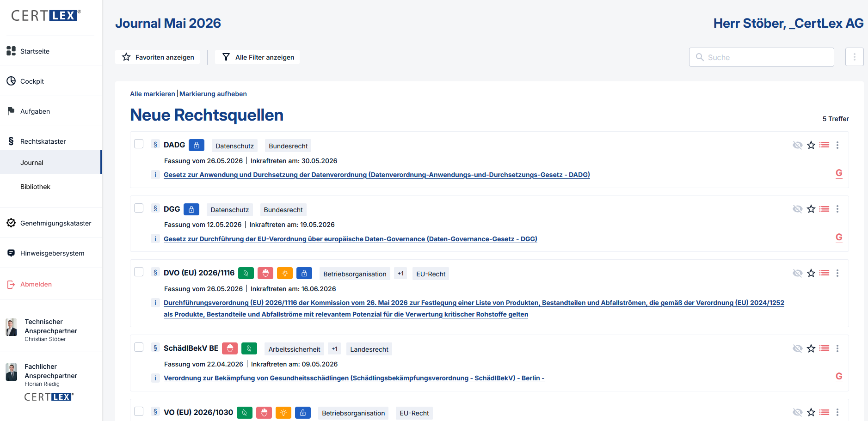
Task: Open the options menu beside the search box
Action: click(855, 57)
